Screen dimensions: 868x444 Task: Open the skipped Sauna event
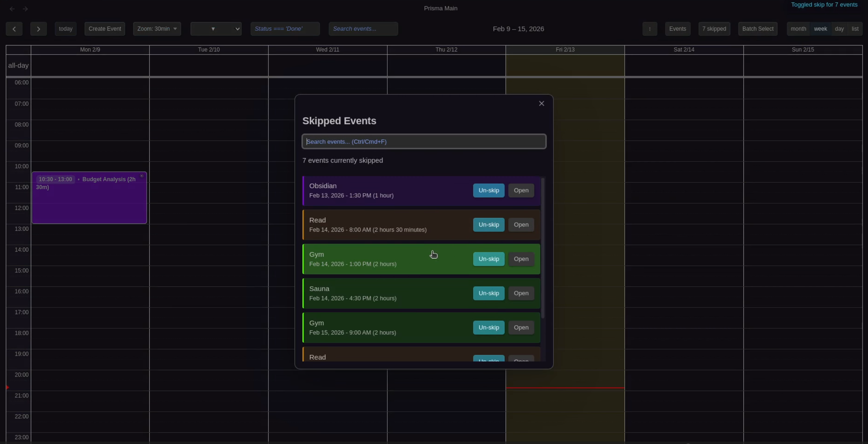coord(521,293)
